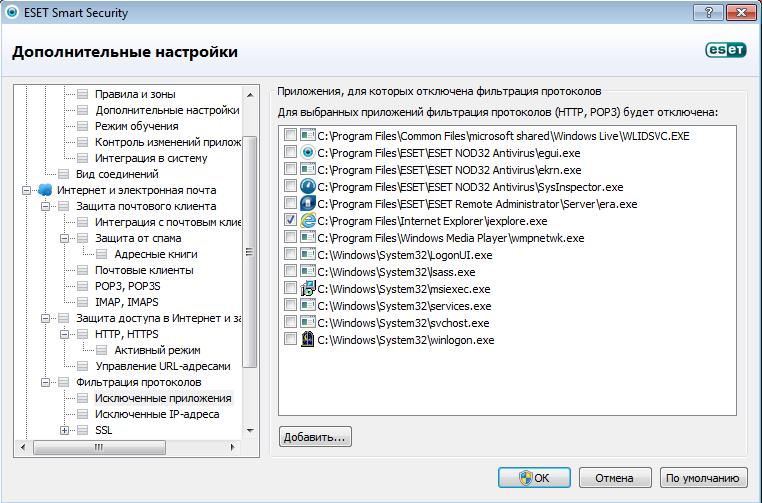
Task: Collapse Защита почтового клиента node
Action: click(46, 207)
